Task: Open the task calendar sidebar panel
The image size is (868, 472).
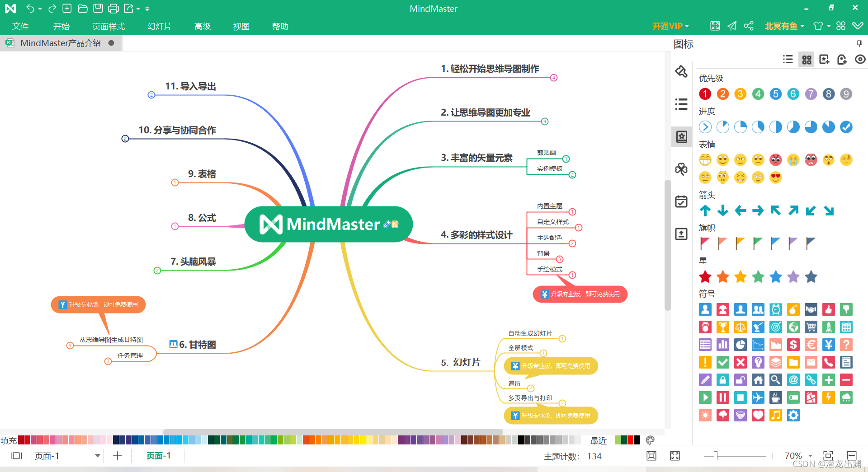Action: 681,201
